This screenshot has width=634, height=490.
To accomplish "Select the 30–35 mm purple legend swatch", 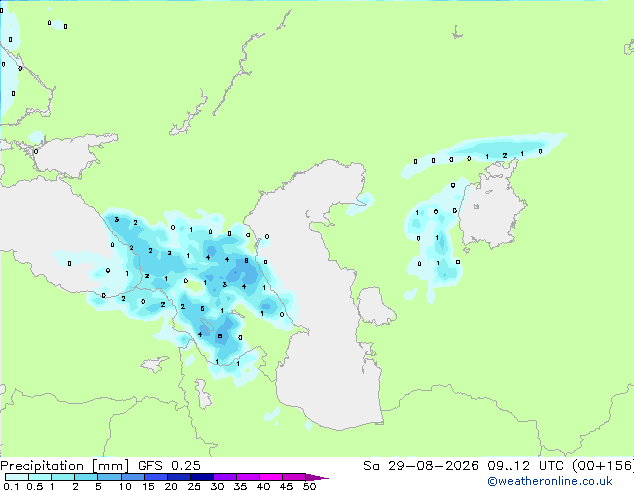I will click(x=225, y=477).
